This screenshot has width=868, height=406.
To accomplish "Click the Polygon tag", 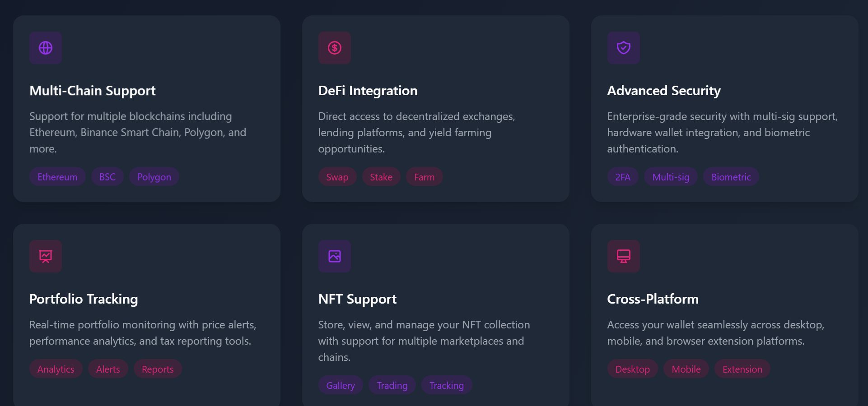I will pos(154,177).
